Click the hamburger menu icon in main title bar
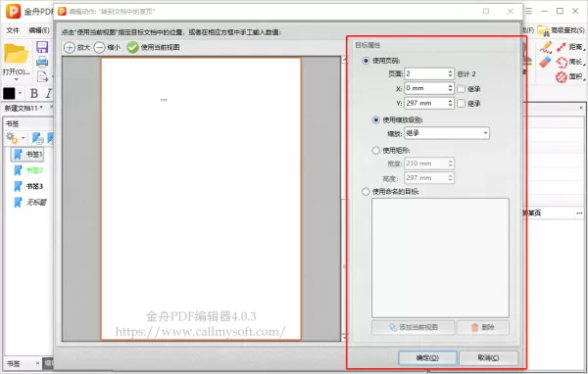This screenshot has height=374, width=588. click(529, 11)
